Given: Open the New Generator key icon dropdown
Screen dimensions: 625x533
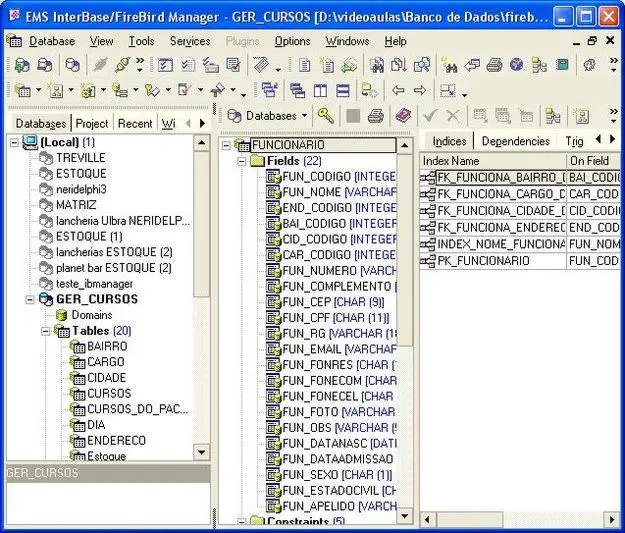Looking at the screenshot, I should tap(168, 90).
